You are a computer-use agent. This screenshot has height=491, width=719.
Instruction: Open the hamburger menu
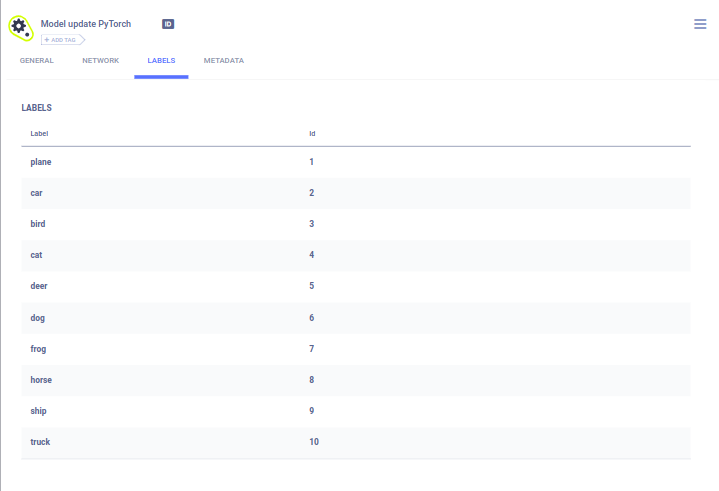[700, 24]
